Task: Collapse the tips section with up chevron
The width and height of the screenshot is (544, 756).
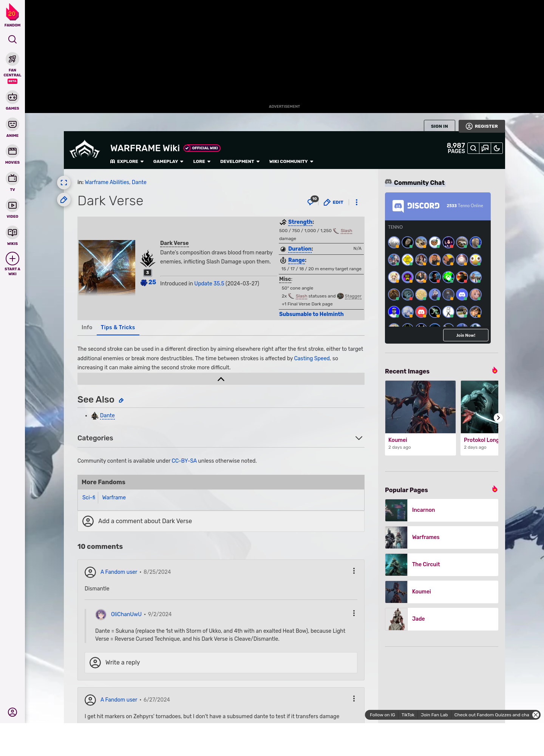Action: click(221, 379)
